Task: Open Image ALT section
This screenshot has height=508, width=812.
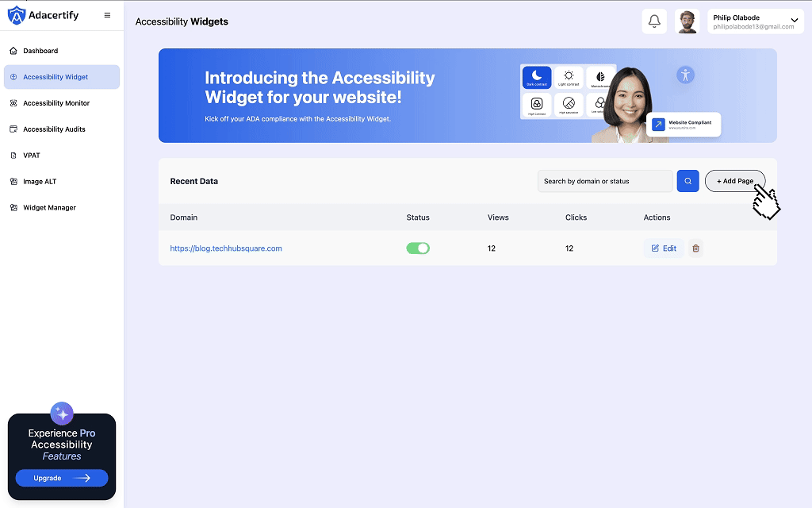Action: click(x=40, y=182)
